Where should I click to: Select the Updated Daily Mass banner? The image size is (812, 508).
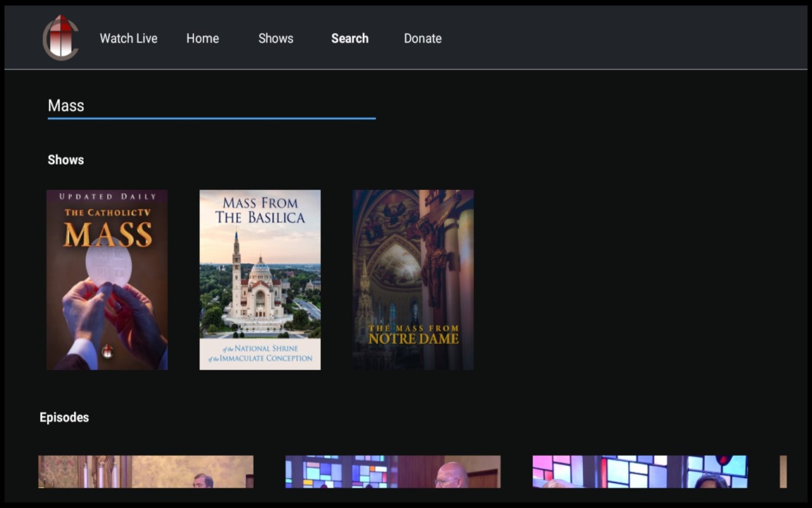[x=107, y=197]
